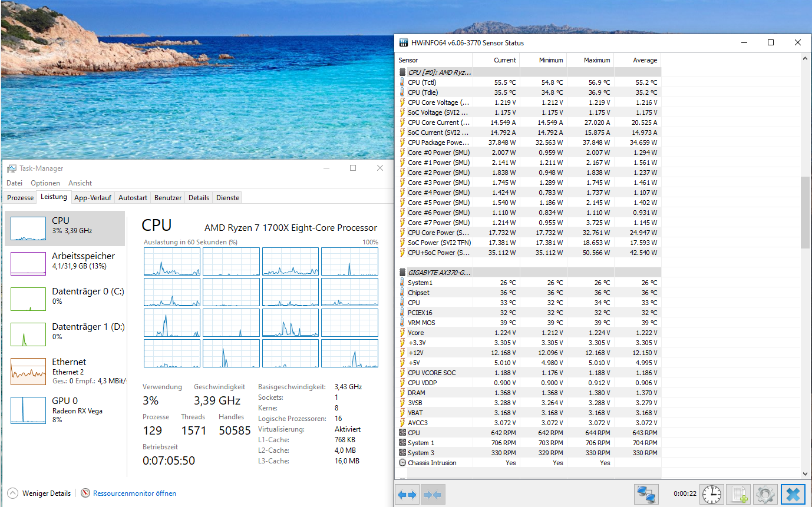Switch to the App-Verlauf tab

(x=93, y=198)
